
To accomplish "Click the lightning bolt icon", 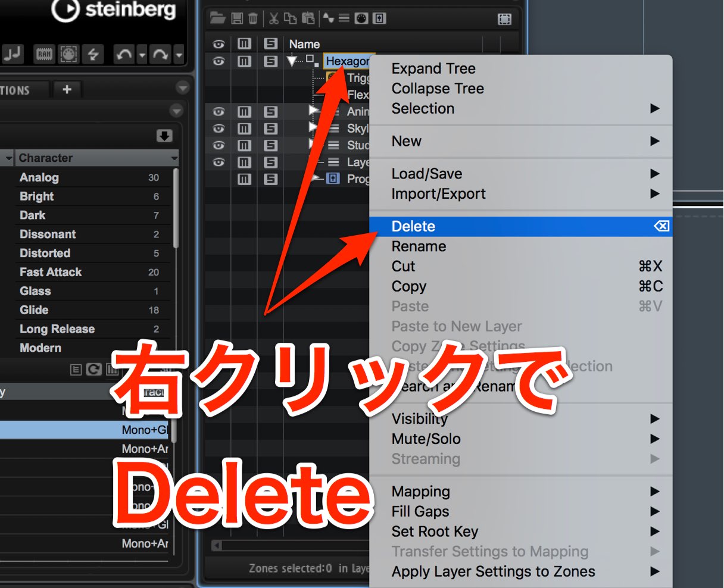I will point(93,55).
